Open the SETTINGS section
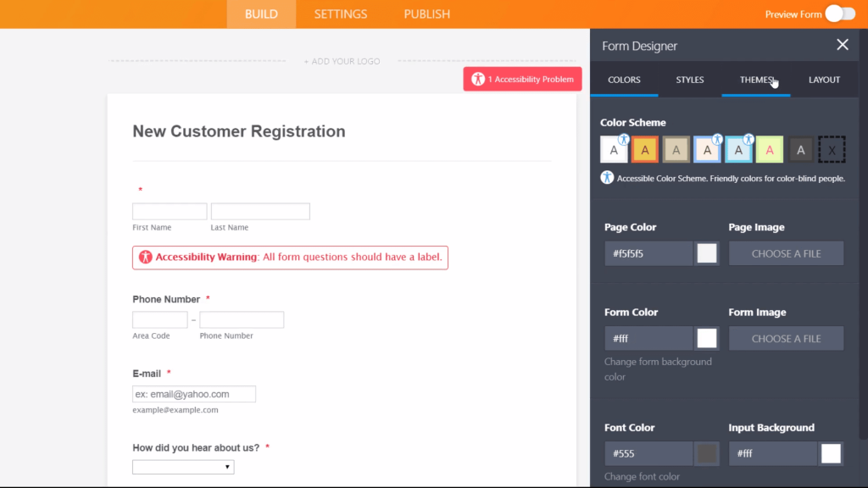868x488 pixels. click(340, 14)
